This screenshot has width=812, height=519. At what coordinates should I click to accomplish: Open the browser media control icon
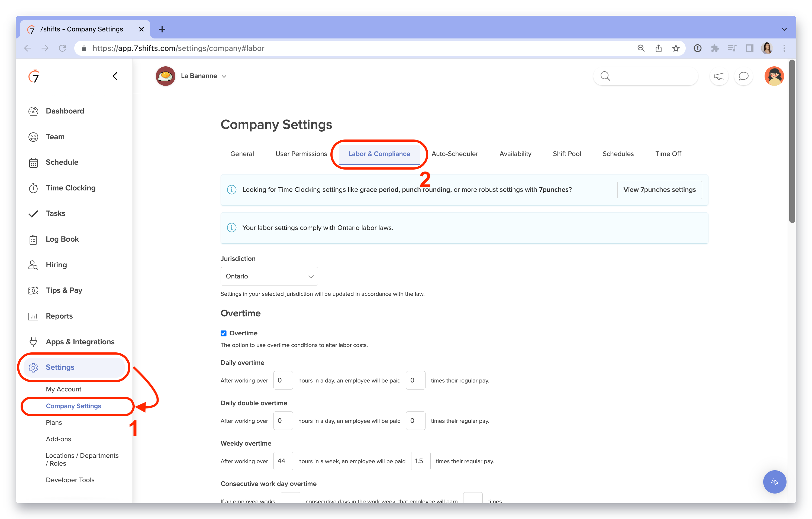pos(732,48)
